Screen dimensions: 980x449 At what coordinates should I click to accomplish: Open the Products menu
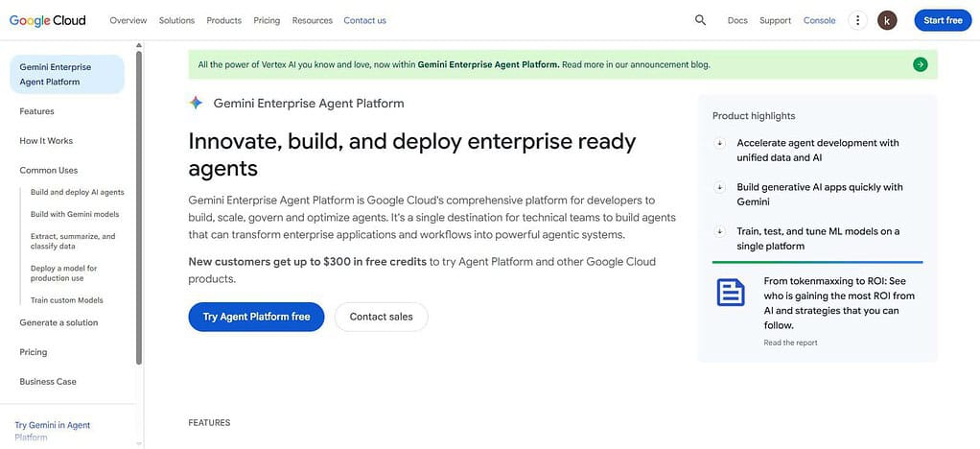pos(223,20)
